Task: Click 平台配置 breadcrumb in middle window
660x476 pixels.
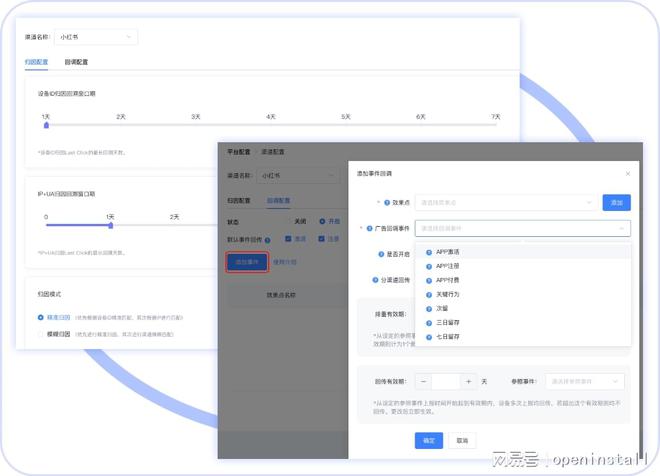Action: pos(239,152)
